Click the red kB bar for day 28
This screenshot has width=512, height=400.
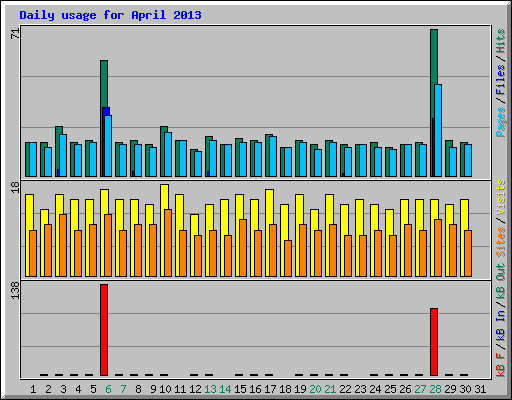[x=434, y=342]
